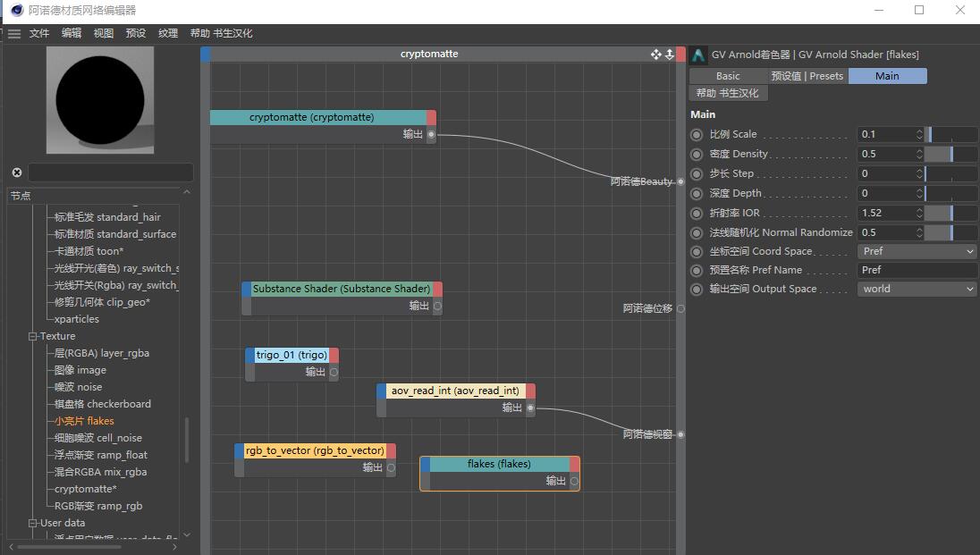Click blue square on trigo_01 node

click(x=250, y=355)
